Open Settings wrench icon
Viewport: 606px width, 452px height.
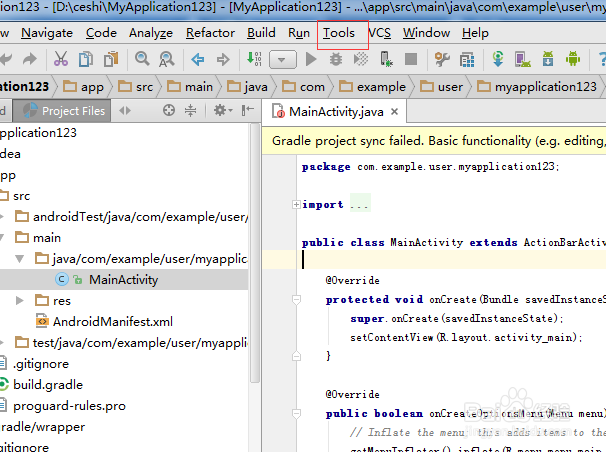(x=442, y=59)
